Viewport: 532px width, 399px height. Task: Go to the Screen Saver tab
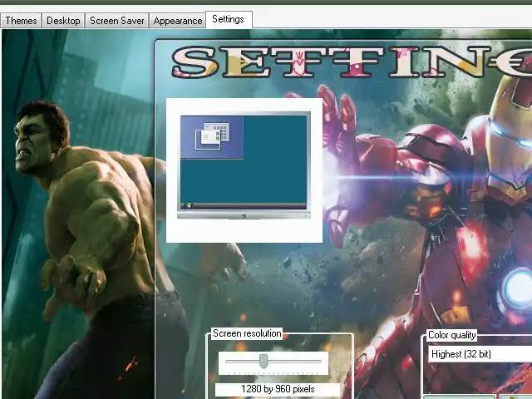point(116,21)
